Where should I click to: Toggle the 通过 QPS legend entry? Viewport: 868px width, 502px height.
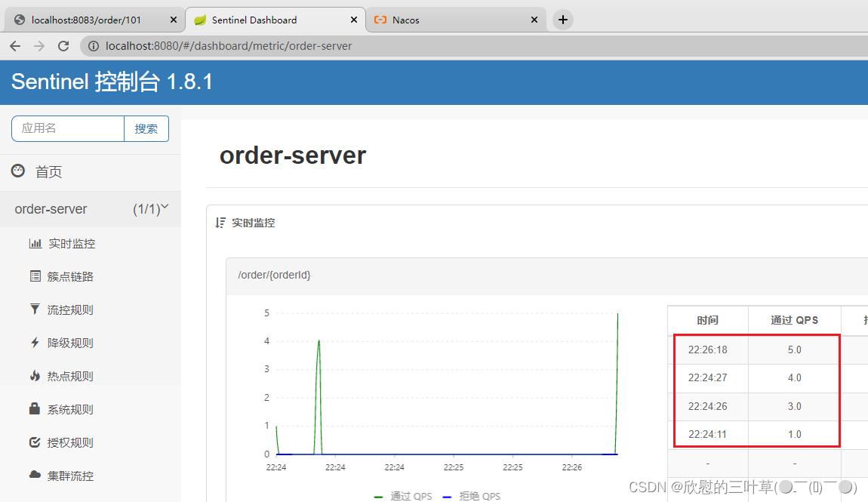pos(402,496)
